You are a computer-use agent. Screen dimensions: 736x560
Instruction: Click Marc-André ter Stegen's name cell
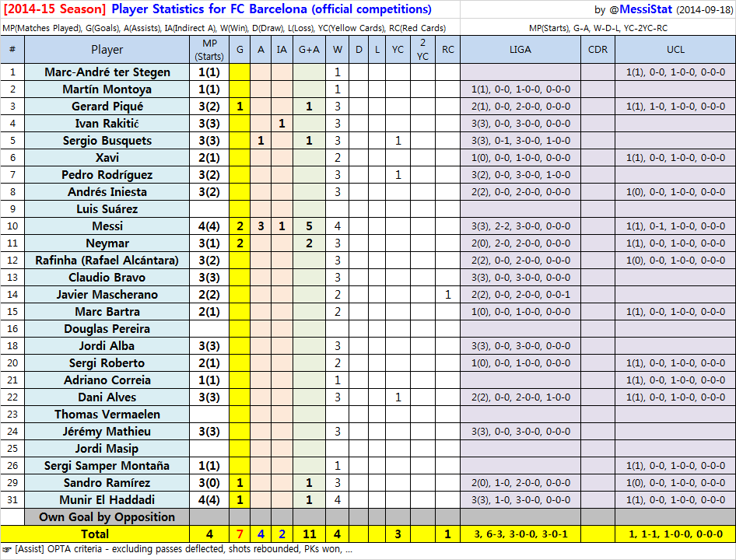(x=107, y=72)
